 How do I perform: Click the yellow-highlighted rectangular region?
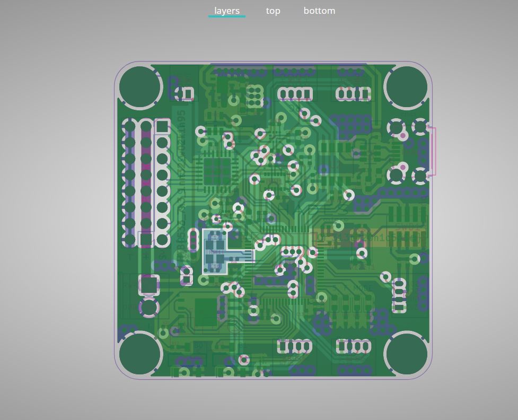coord(368,238)
